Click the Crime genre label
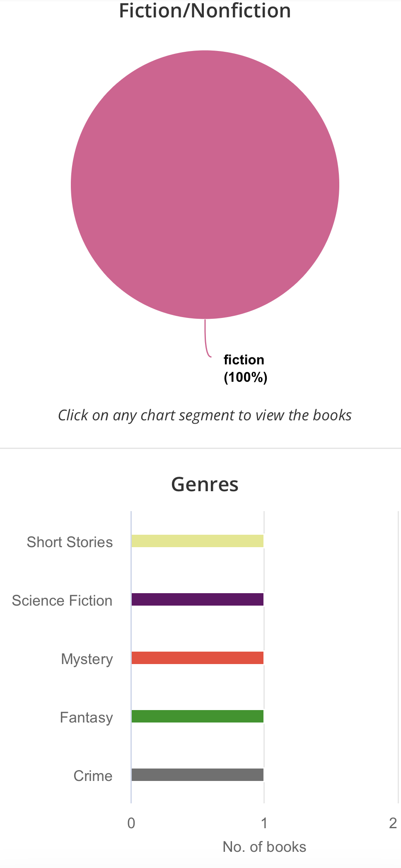401x868 pixels. (x=93, y=776)
